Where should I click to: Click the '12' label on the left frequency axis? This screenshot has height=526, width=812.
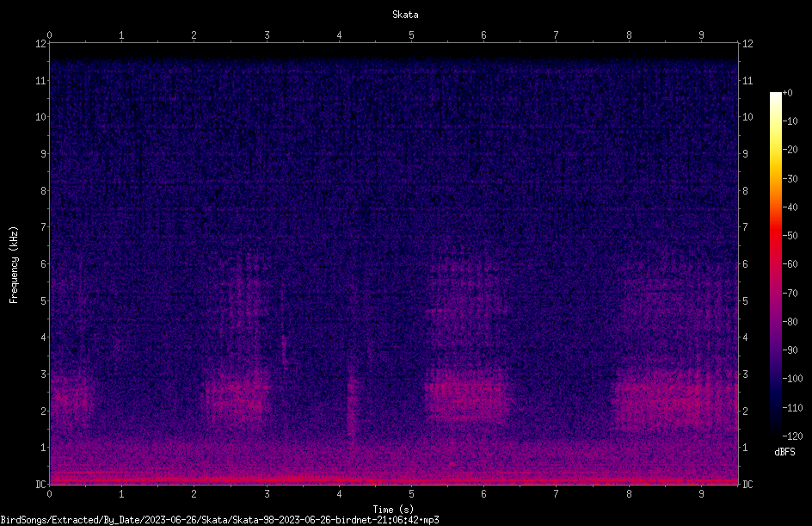tap(40, 44)
